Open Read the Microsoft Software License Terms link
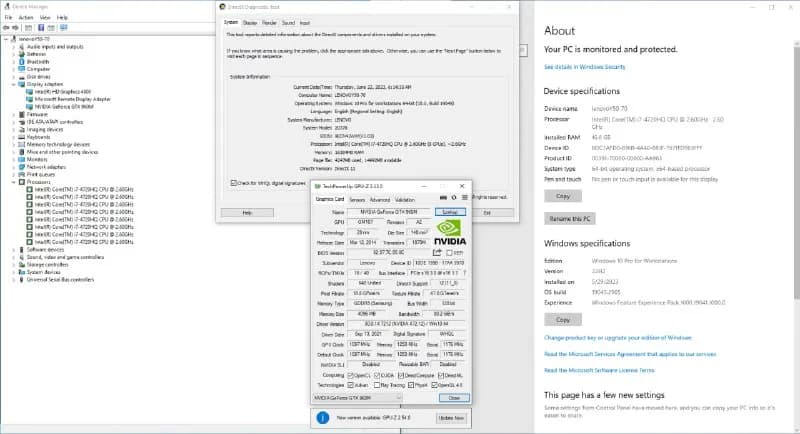 [599, 370]
